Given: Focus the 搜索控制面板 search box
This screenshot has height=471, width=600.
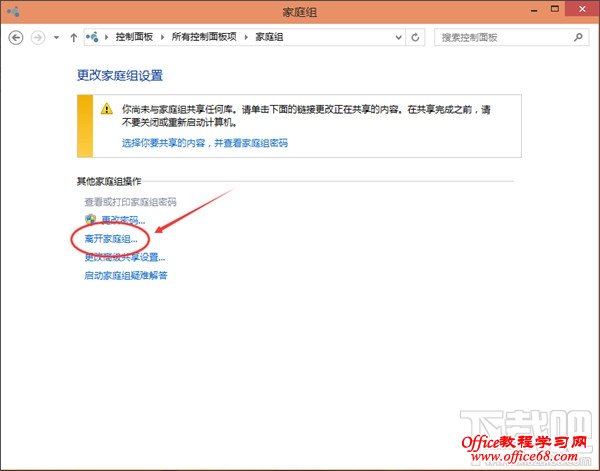Looking at the screenshot, I should (x=511, y=37).
